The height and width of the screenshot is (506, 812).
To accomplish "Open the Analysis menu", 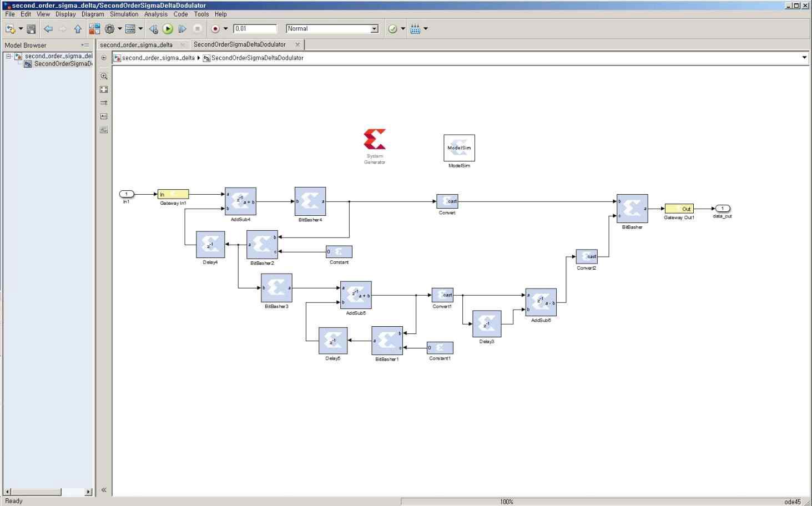I will coord(156,14).
